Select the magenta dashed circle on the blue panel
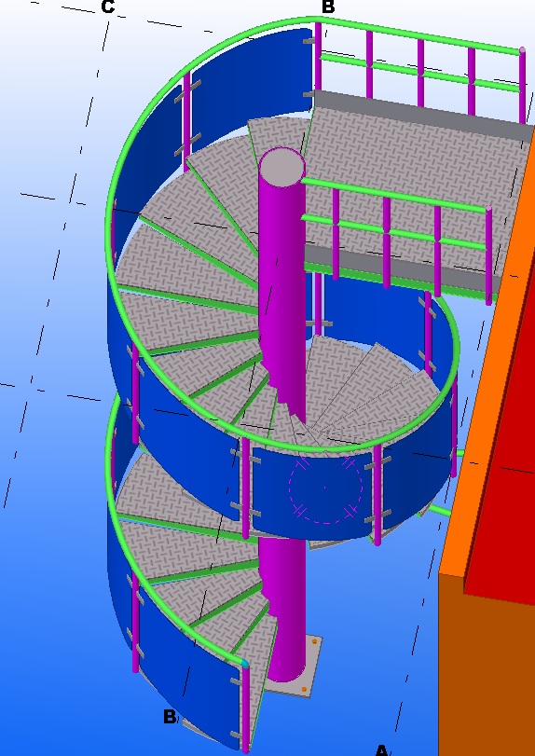This screenshot has height=756, width=535. [x=325, y=487]
